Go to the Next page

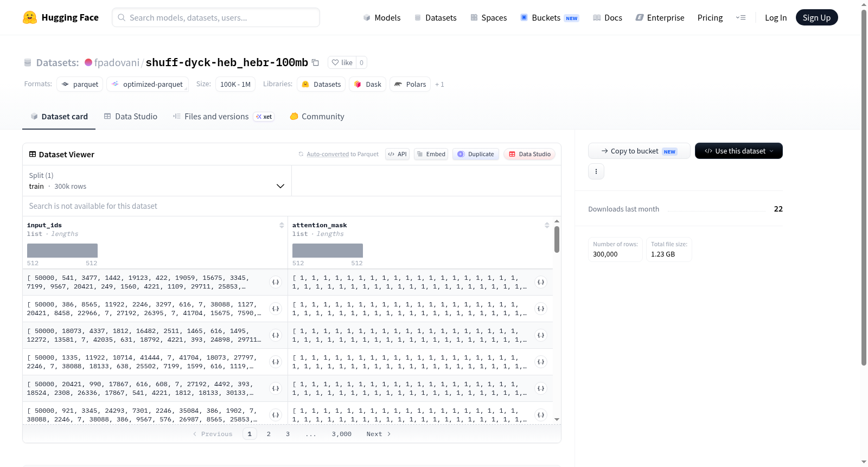(379, 434)
